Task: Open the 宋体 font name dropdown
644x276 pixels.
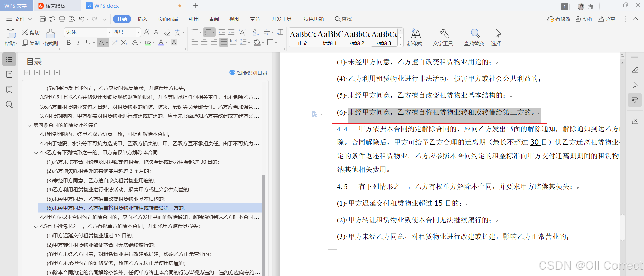Action: coord(110,32)
